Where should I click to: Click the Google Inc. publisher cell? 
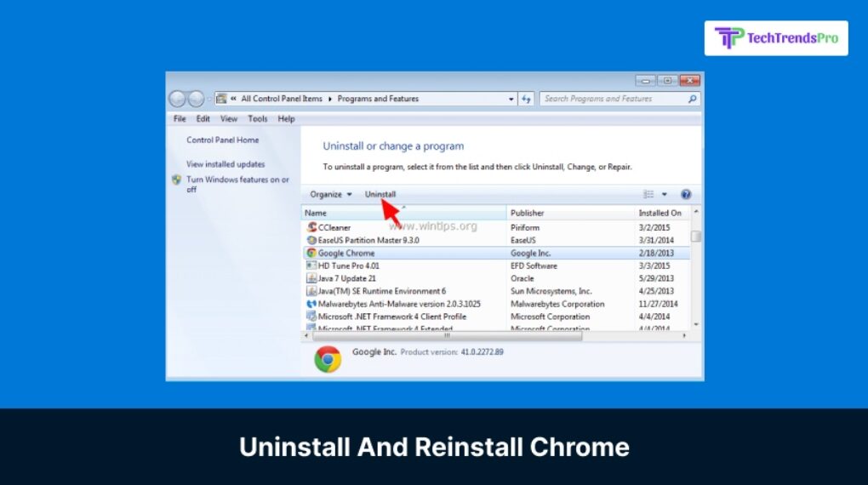click(530, 253)
